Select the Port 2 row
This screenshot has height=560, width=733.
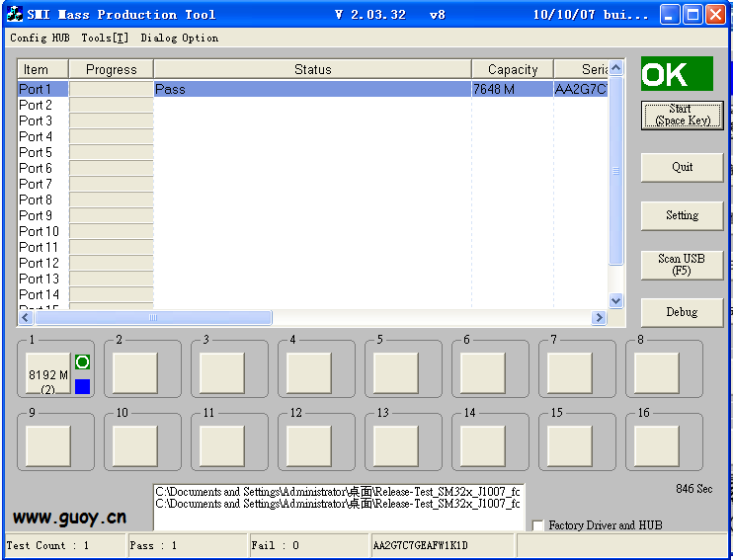(312, 105)
